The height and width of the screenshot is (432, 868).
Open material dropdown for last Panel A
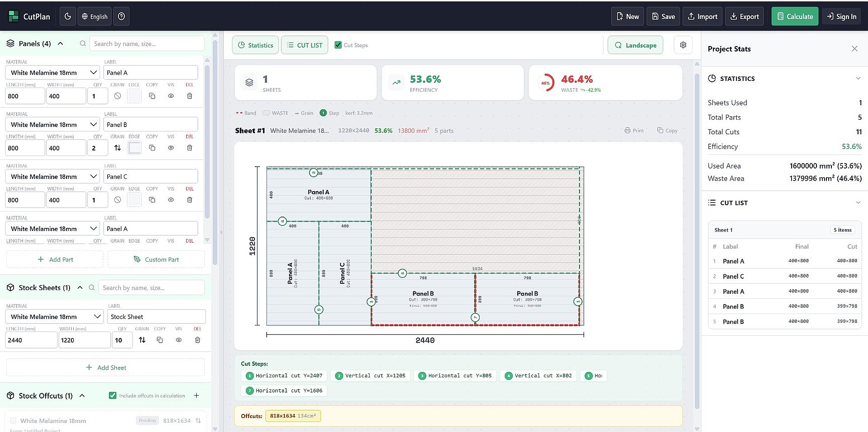point(52,228)
